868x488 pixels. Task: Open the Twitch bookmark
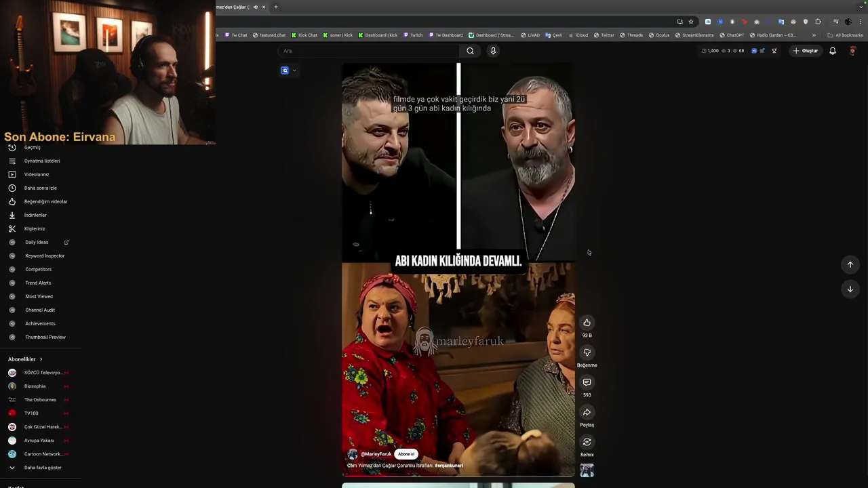click(x=412, y=35)
